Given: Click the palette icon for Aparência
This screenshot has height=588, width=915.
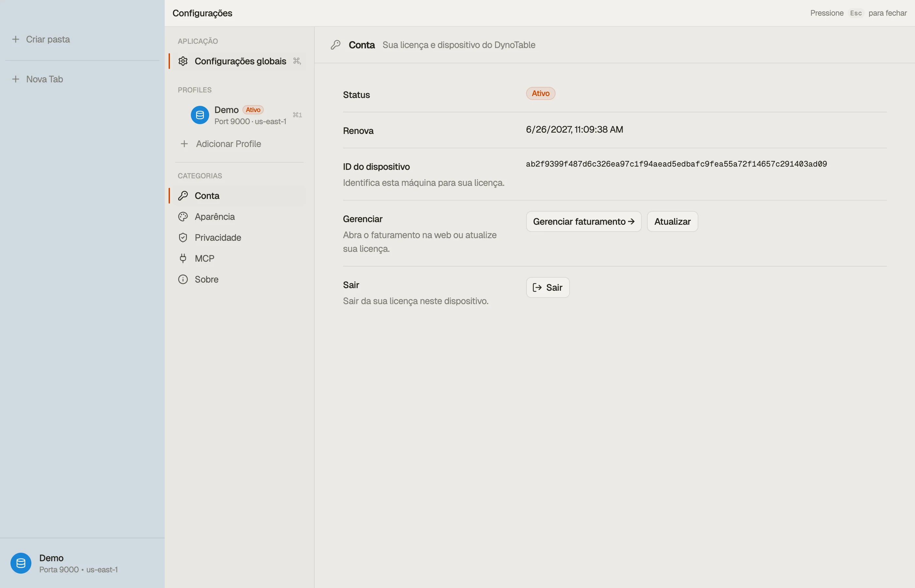Looking at the screenshot, I should click(x=183, y=217).
